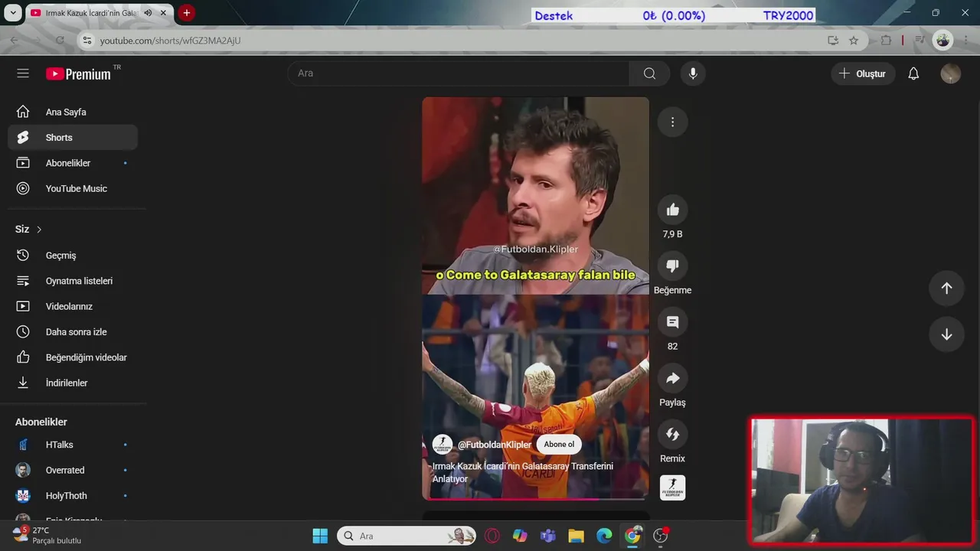Click @FutboldanKlipler channel name
The height and width of the screenshot is (551, 980).
(495, 445)
